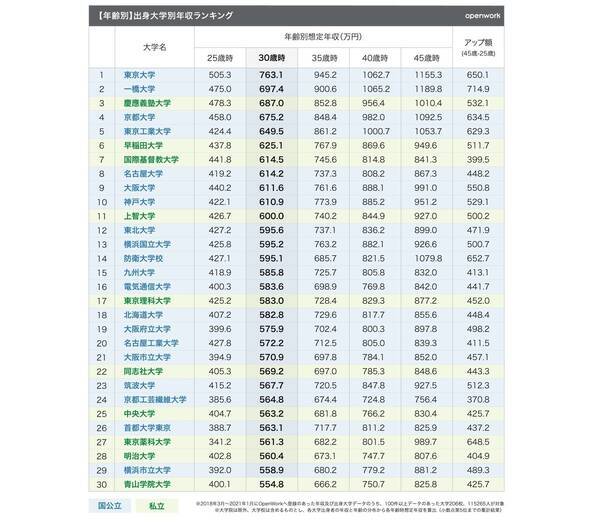
Task: Click the 年齢別想定年収(万円) header
Action: pos(323,37)
